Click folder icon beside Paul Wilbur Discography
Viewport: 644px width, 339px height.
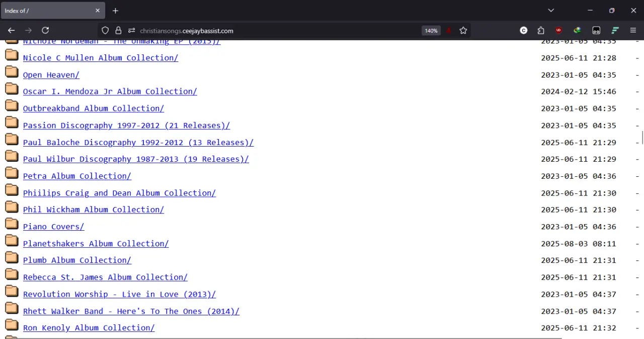tap(12, 157)
